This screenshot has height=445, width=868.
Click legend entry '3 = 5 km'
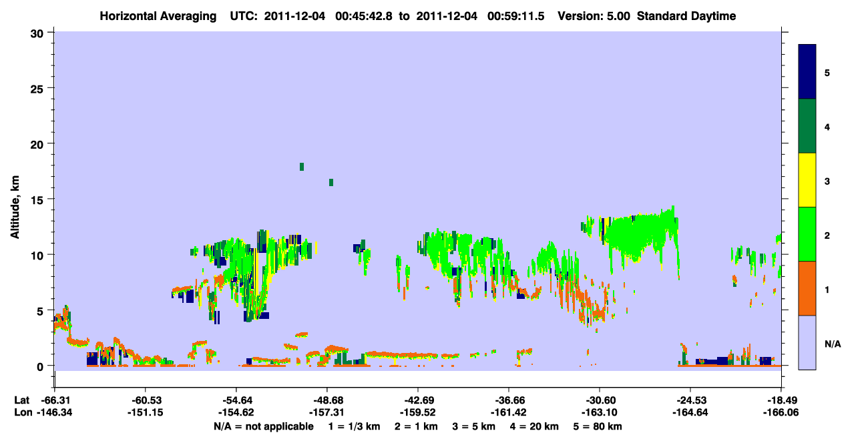(x=473, y=426)
